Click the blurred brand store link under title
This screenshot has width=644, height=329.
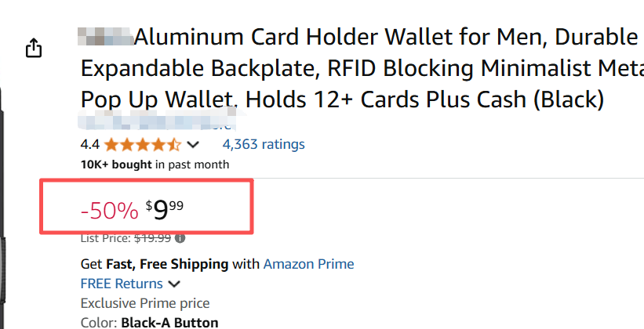[x=157, y=123]
